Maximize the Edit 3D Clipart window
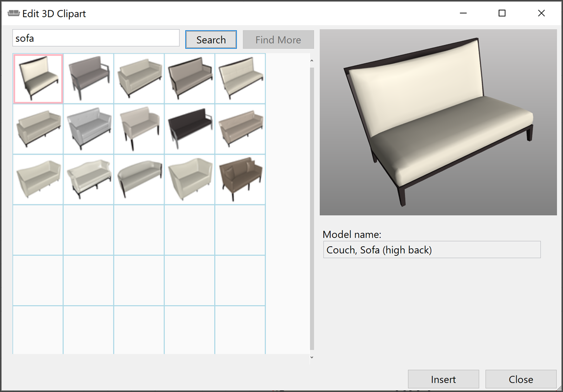The height and width of the screenshot is (392, 563). (x=502, y=13)
